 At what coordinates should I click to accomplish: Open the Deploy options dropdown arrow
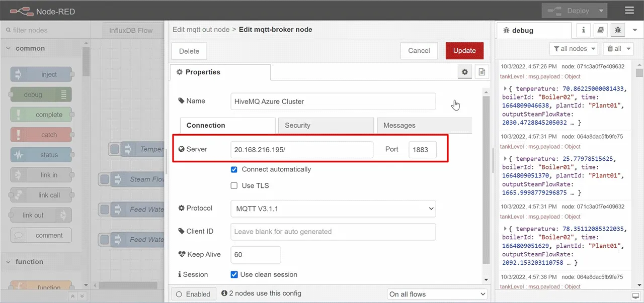602,11
